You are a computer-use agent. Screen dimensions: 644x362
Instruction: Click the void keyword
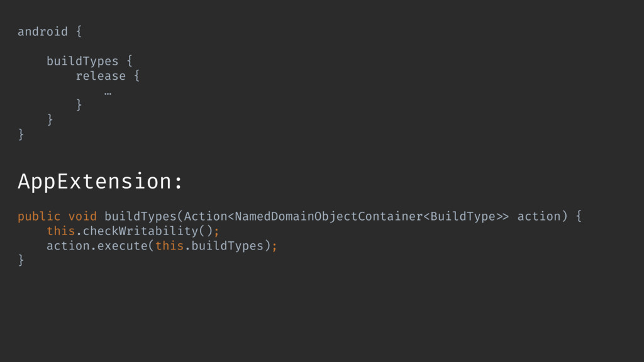pyautogui.click(x=82, y=216)
